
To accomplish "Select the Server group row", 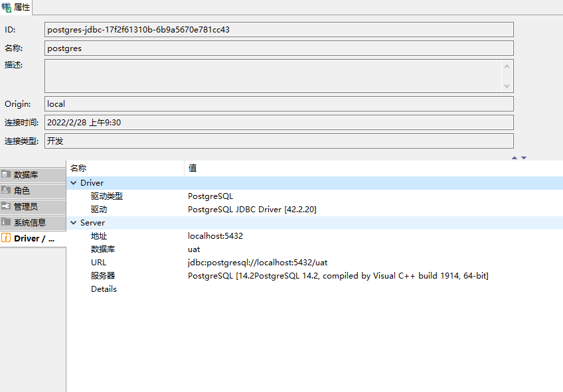I will point(315,223).
